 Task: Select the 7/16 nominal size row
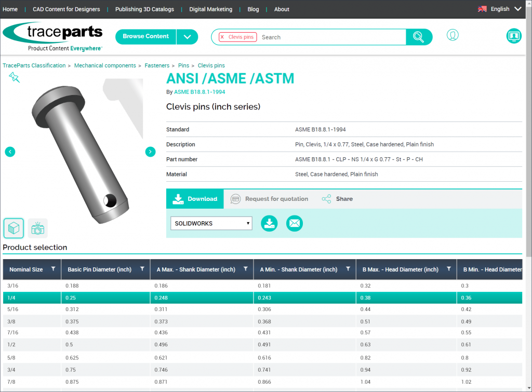coord(262,333)
